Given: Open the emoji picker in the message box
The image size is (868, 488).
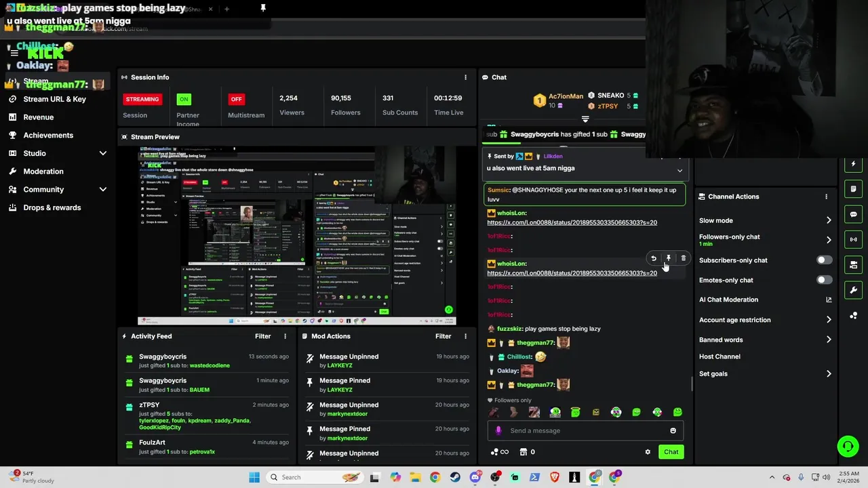Looking at the screenshot, I should tap(673, 430).
